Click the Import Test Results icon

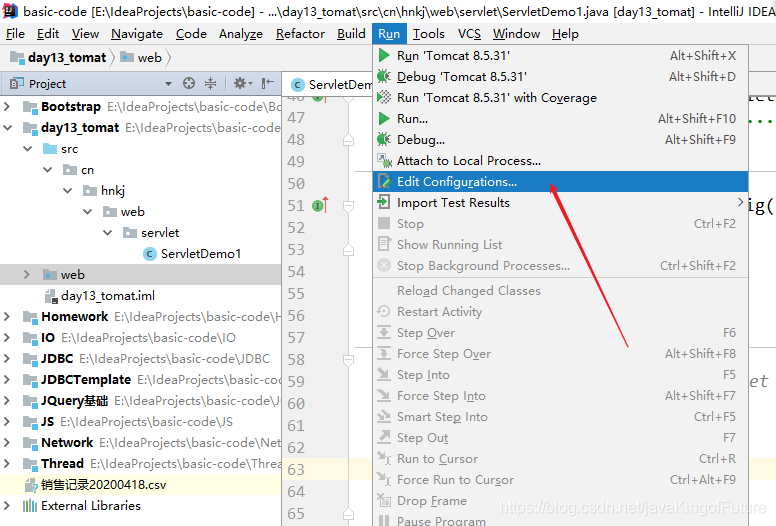click(x=384, y=202)
